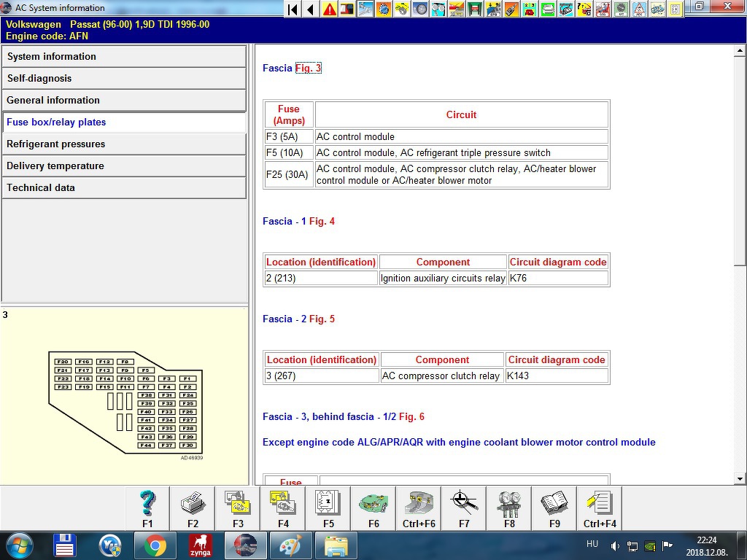Click the scrollbar down arrow
The height and width of the screenshot is (560, 747).
click(740, 479)
